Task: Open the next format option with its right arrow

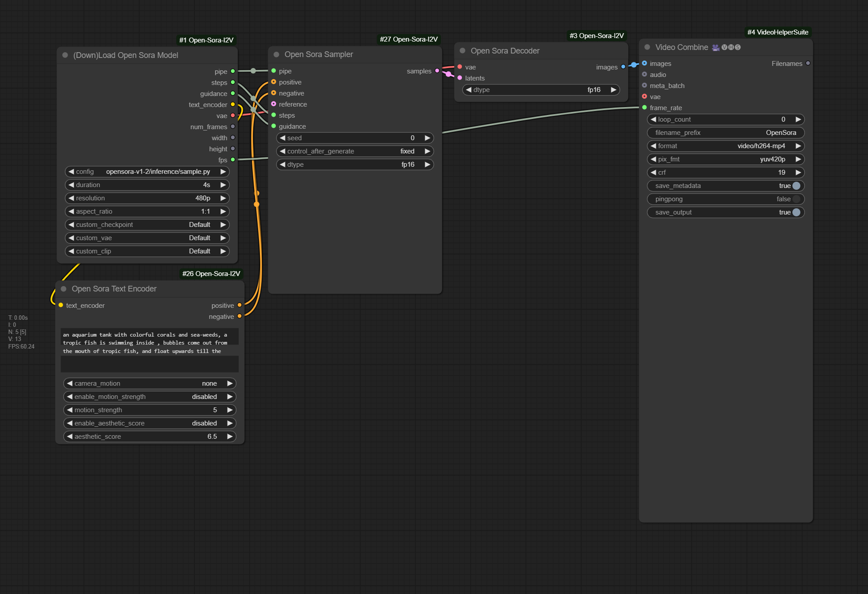Action: (x=798, y=146)
